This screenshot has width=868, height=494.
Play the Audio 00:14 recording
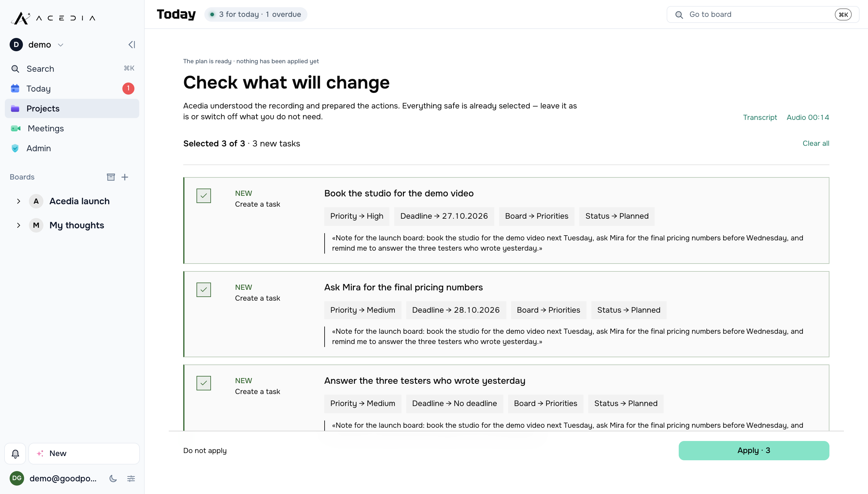click(x=808, y=117)
